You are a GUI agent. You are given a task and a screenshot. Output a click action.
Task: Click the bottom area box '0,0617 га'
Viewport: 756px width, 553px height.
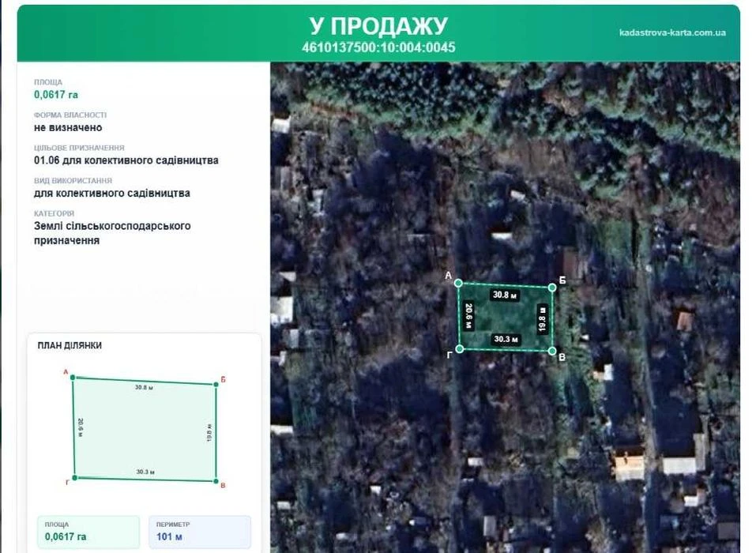click(x=88, y=532)
